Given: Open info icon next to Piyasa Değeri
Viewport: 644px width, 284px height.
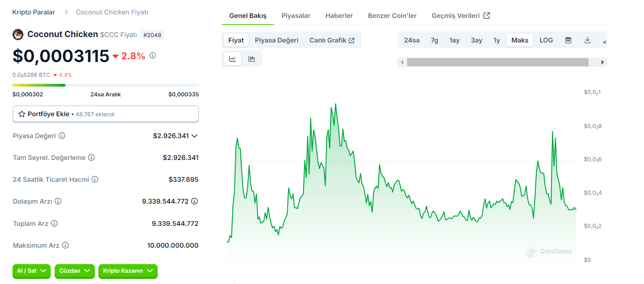Looking at the screenshot, I should click(x=62, y=136).
